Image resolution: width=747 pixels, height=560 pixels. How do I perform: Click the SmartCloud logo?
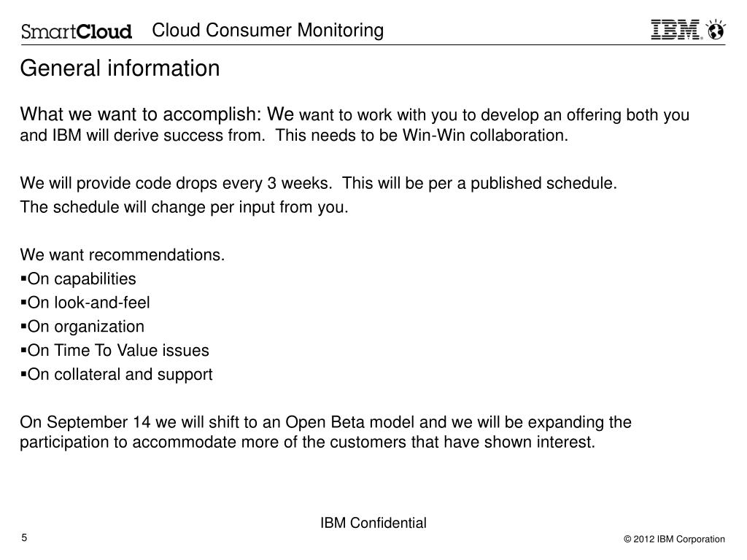click(x=76, y=31)
